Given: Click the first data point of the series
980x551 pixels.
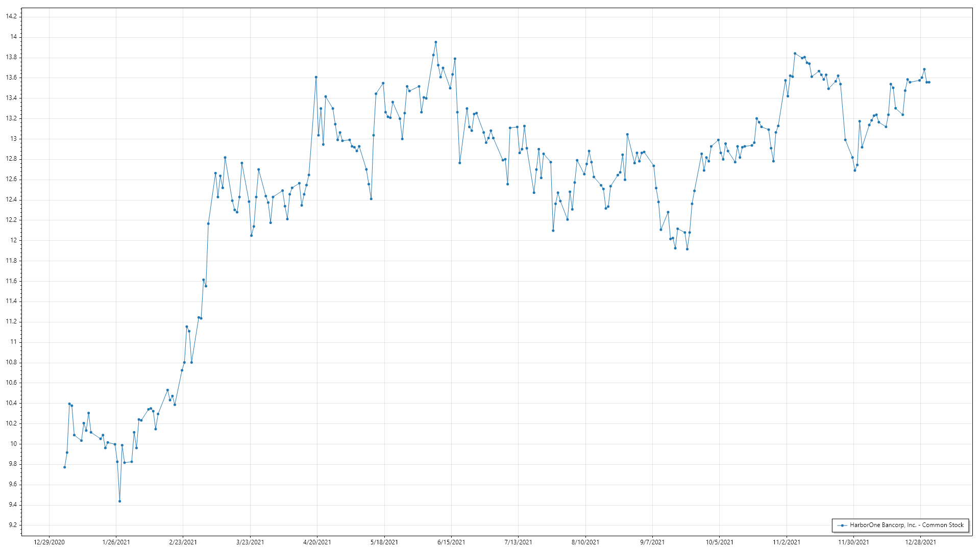Looking at the screenshot, I should tap(64, 467).
